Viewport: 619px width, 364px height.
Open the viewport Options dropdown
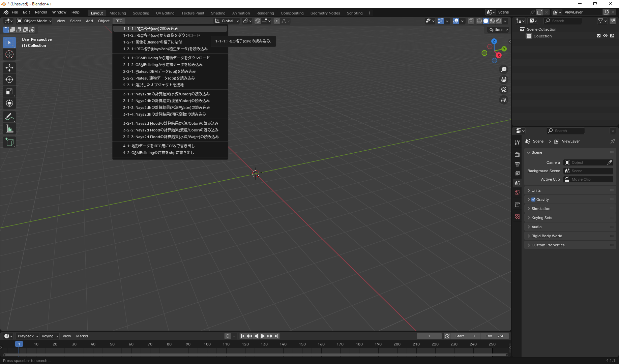[498, 30]
